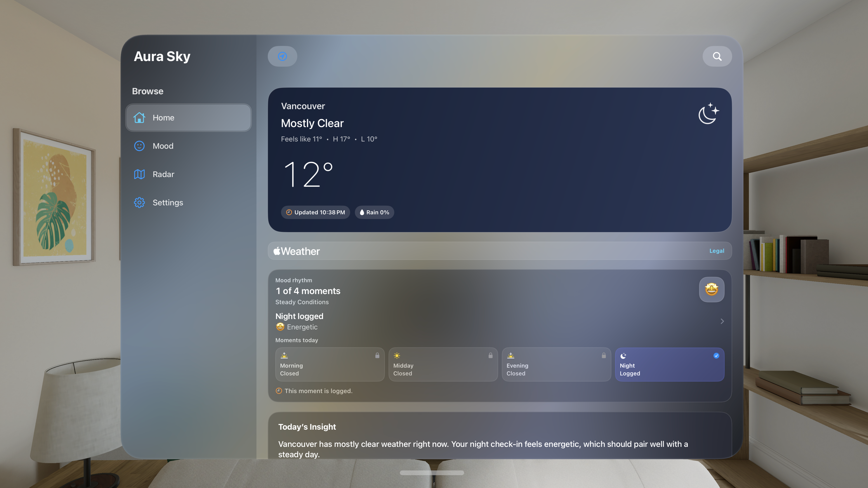The height and width of the screenshot is (488, 868).
Task: Click the 12° temperature reading
Action: (309, 174)
